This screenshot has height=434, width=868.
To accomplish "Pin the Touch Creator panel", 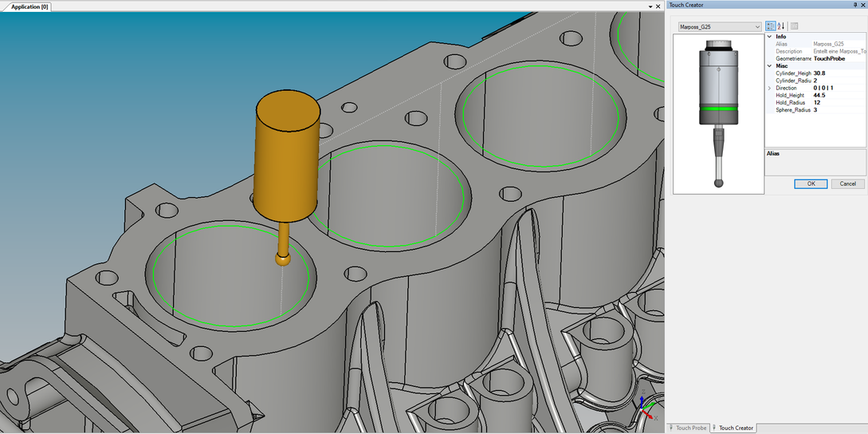I will [855, 5].
